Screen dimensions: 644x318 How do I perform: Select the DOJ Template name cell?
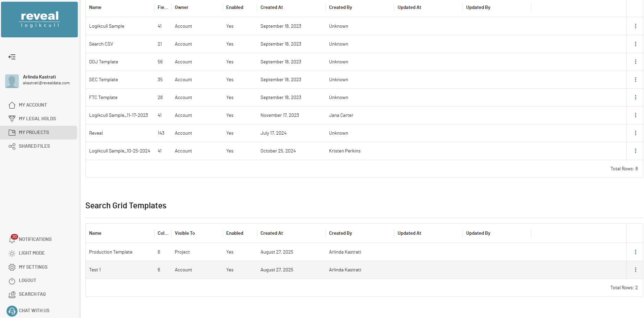(104, 62)
